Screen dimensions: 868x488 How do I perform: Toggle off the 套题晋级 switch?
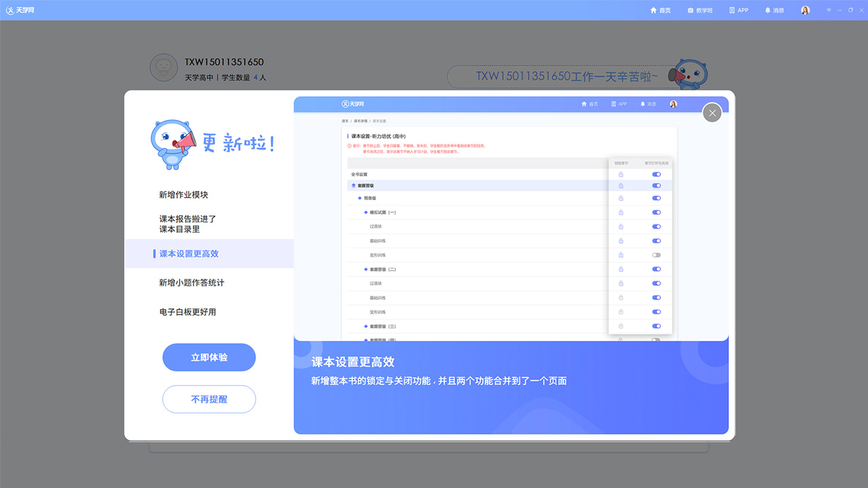[x=655, y=186]
